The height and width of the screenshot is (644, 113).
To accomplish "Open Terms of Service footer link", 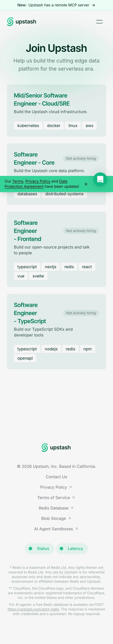I will (x=54, y=497).
